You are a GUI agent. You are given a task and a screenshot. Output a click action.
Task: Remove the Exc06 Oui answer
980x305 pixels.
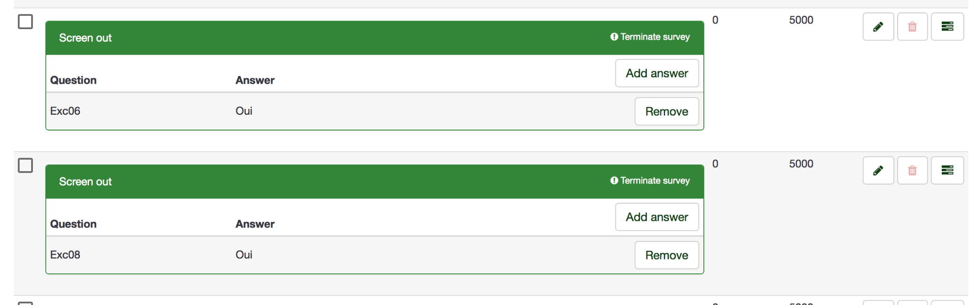(667, 111)
